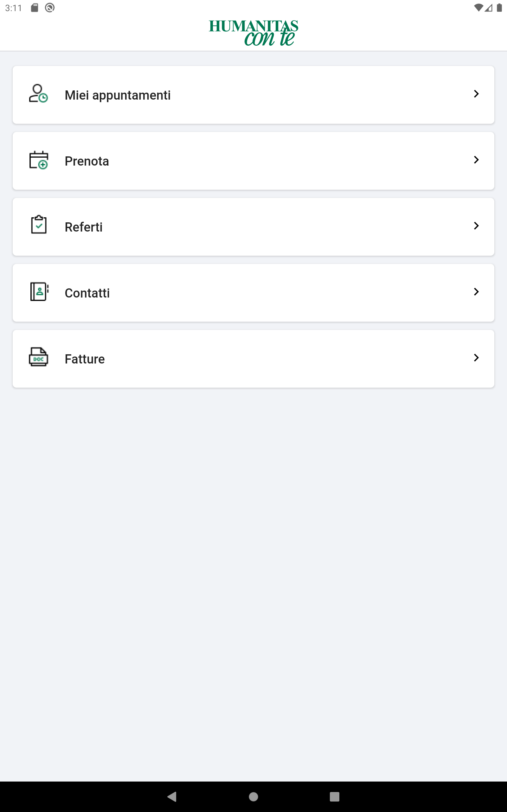
Task: Go to the Referti section label
Action: [83, 227]
